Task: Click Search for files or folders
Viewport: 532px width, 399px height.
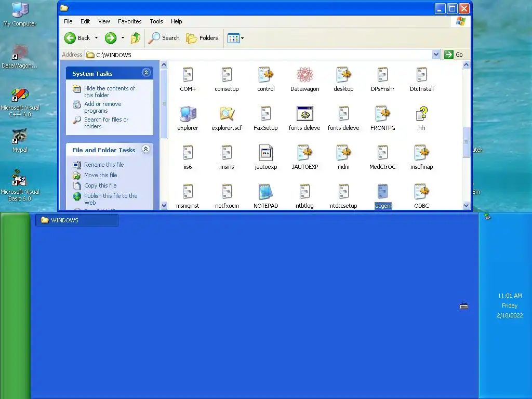Action: (x=106, y=123)
